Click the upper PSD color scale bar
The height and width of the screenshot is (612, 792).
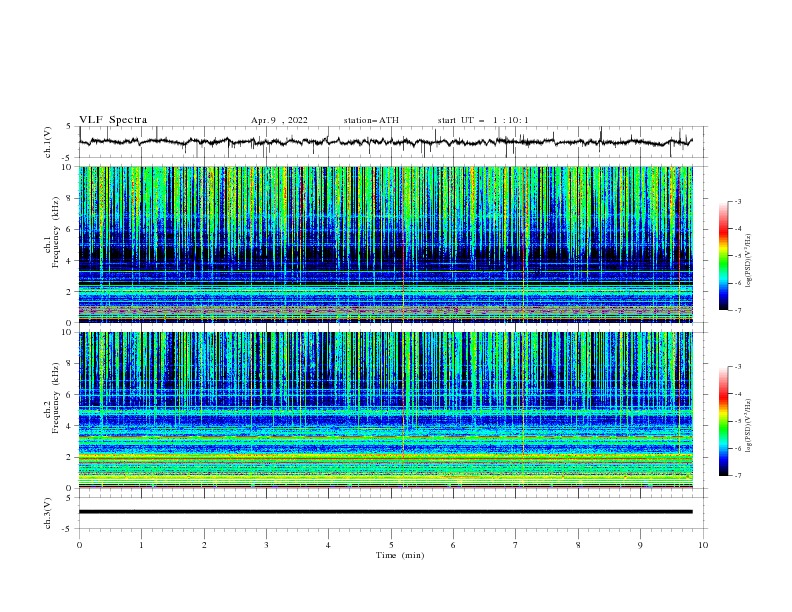[724, 256]
